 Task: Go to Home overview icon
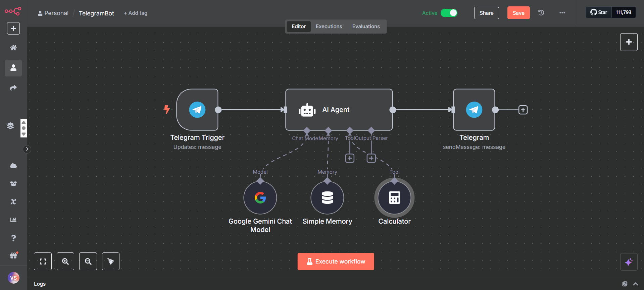point(13,48)
